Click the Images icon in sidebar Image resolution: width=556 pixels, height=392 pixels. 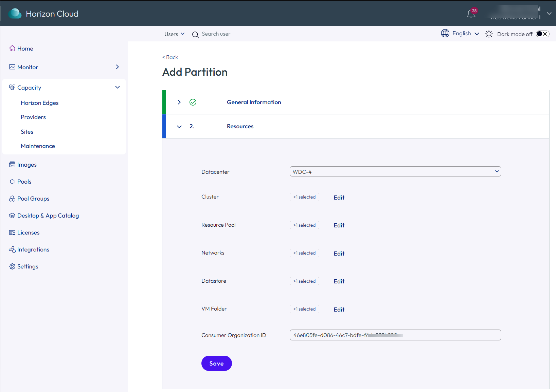pos(12,165)
